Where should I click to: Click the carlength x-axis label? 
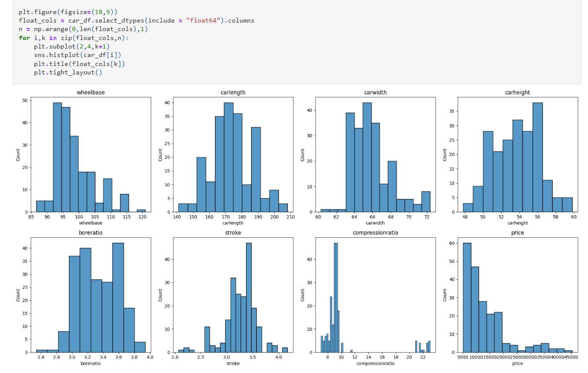click(x=233, y=223)
